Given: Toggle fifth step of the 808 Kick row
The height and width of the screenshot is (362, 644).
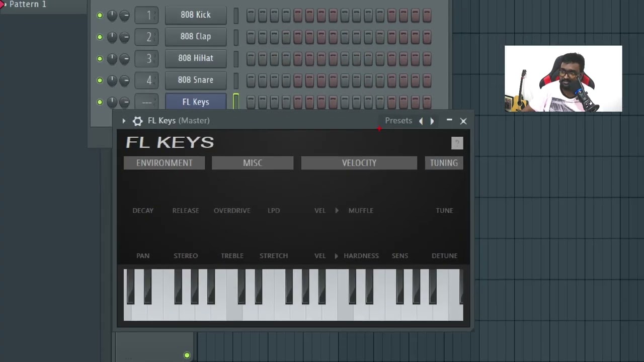Looking at the screenshot, I should [x=298, y=15].
